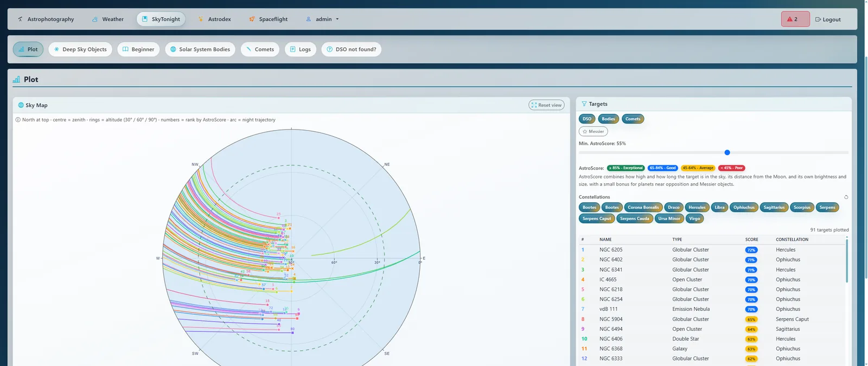Click the info icon in sky map legend
Image resolution: width=868 pixels, height=366 pixels.
point(18,120)
